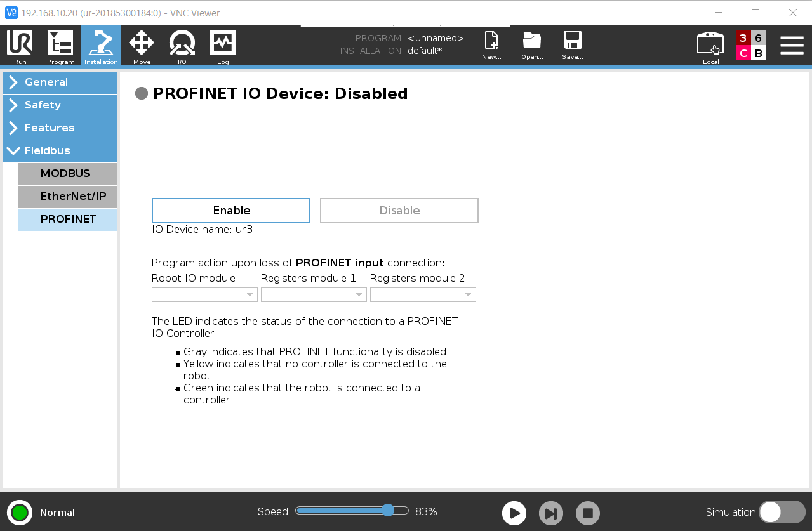The height and width of the screenshot is (531, 812).
Task: Open the Program tab
Action: click(x=61, y=46)
